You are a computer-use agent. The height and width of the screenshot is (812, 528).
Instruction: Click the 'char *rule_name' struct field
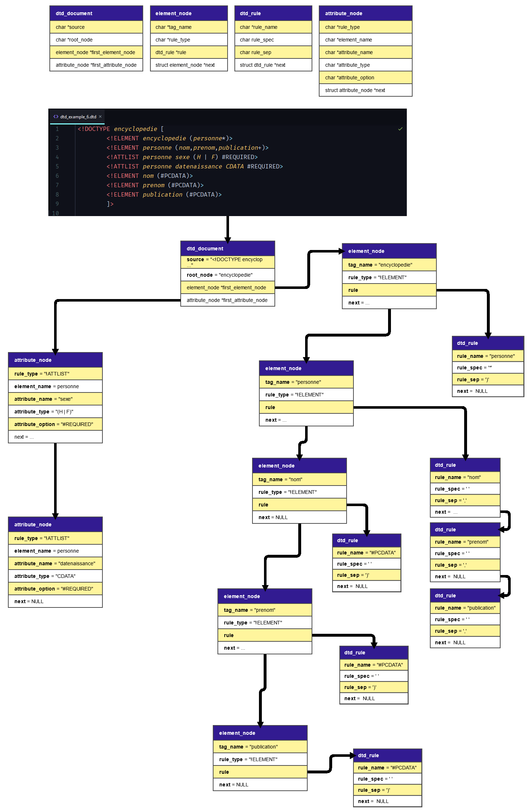coord(273,27)
